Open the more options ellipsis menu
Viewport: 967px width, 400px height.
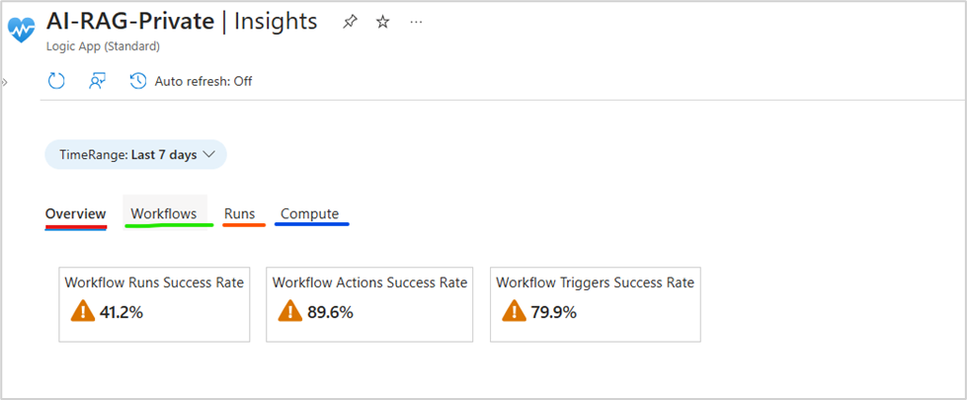click(416, 22)
